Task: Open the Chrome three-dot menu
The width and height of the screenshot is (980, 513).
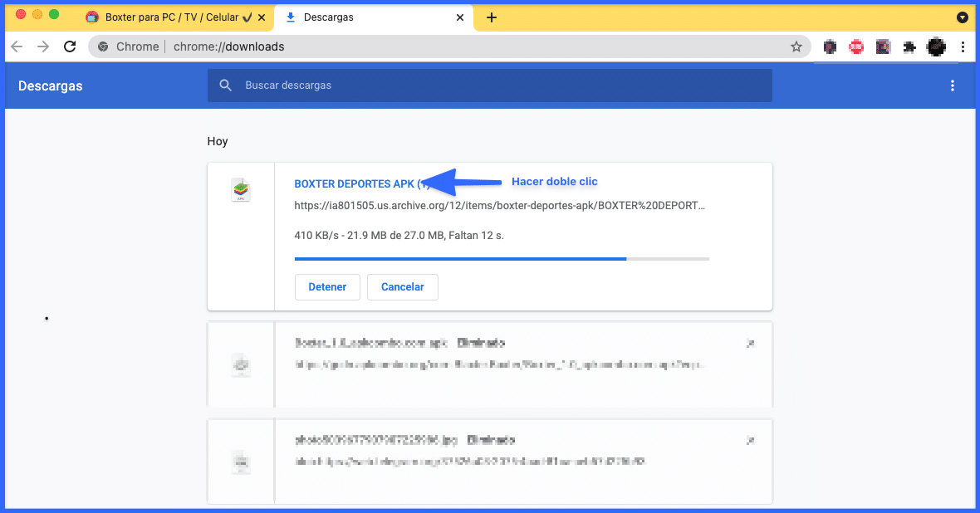Action: (963, 46)
